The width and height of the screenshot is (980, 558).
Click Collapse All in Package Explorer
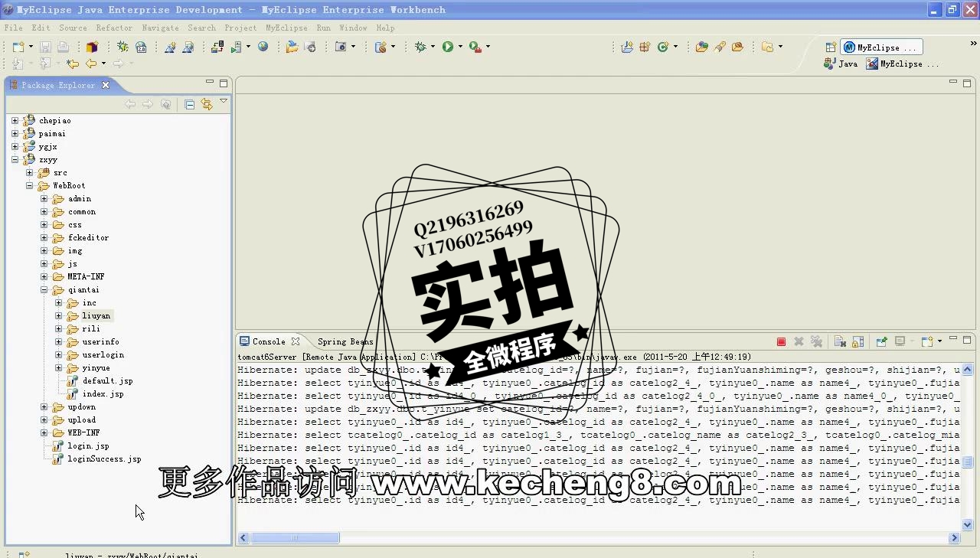(190, 104)
